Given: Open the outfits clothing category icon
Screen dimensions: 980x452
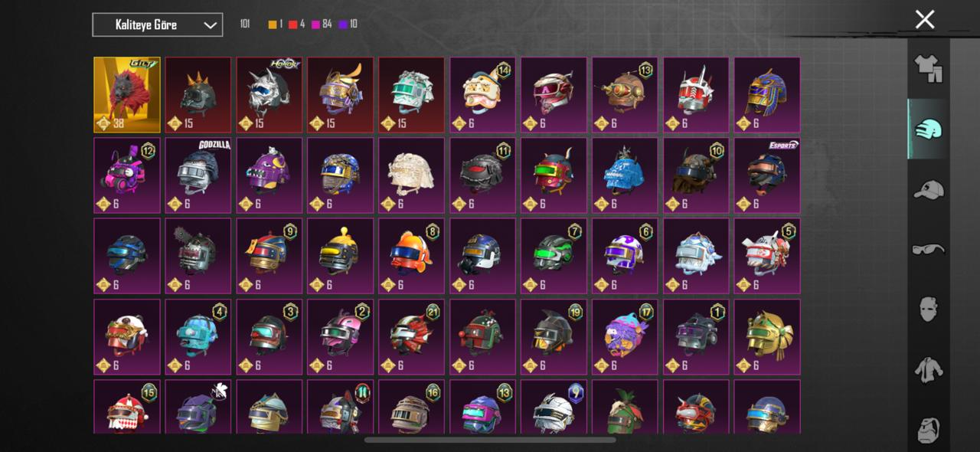Looking at the screenshot, I should [x=928, y=67].
